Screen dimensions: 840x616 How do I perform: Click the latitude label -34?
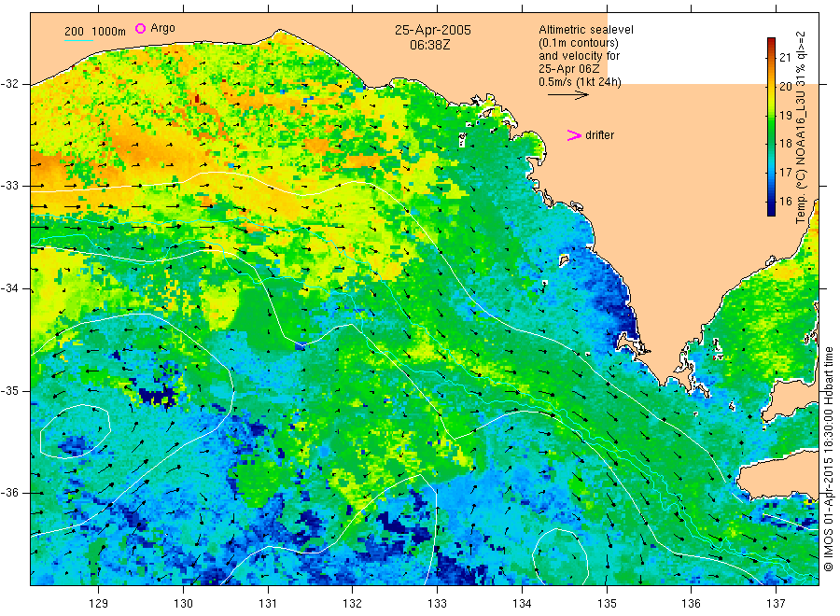pyautogui.click(x=9, y=288)
